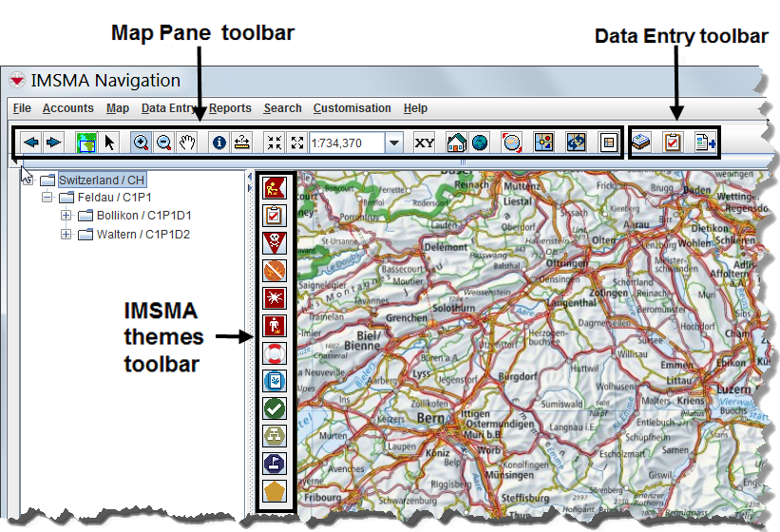Viewport: 780px width, 532px height.
Task: Open the Customisation menu
Action: (352, 108)
